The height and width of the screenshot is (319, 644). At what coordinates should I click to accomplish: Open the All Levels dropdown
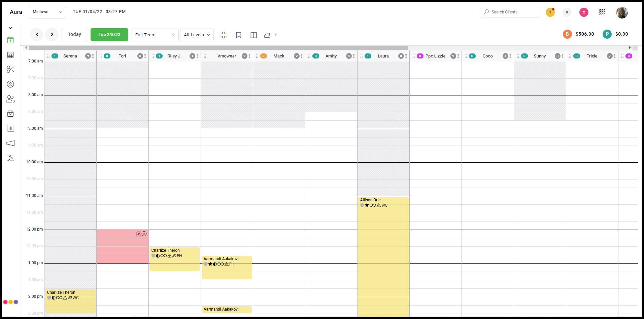click(x=197, y=35)
